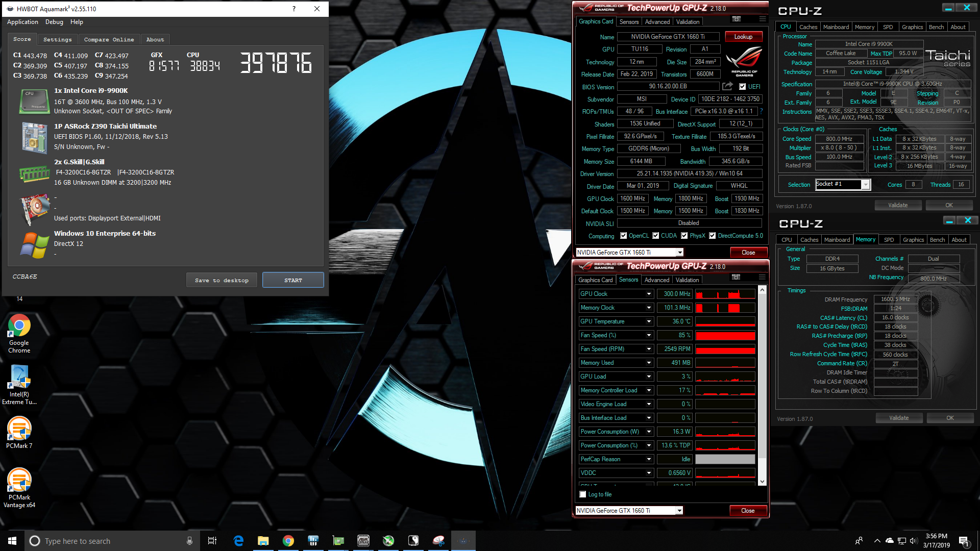Click Close button in lower GPU-Z window
This screenshot has width=980, height=551.
(x=748, y=511)
